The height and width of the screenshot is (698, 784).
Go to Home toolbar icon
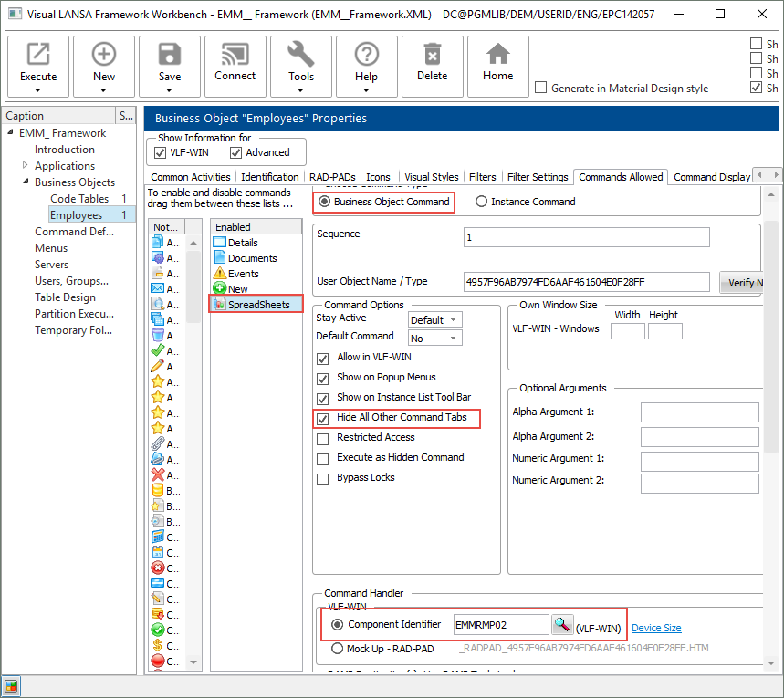(498, 55)
